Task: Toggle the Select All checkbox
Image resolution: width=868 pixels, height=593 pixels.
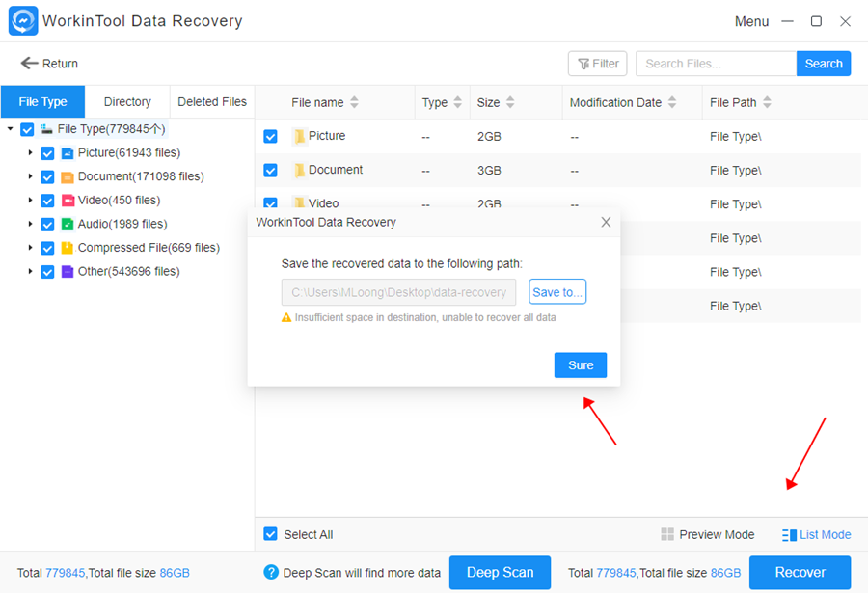Action: pyautogui.click(x=270, y=534)
